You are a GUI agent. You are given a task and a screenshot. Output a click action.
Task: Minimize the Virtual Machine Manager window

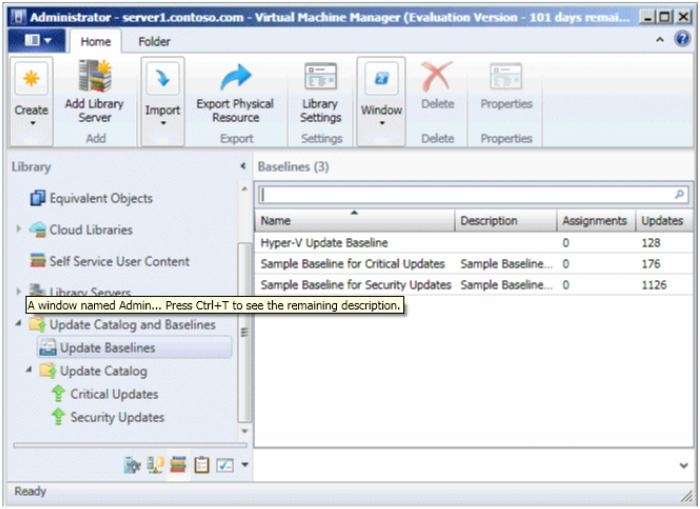click(x=647, y=17)
